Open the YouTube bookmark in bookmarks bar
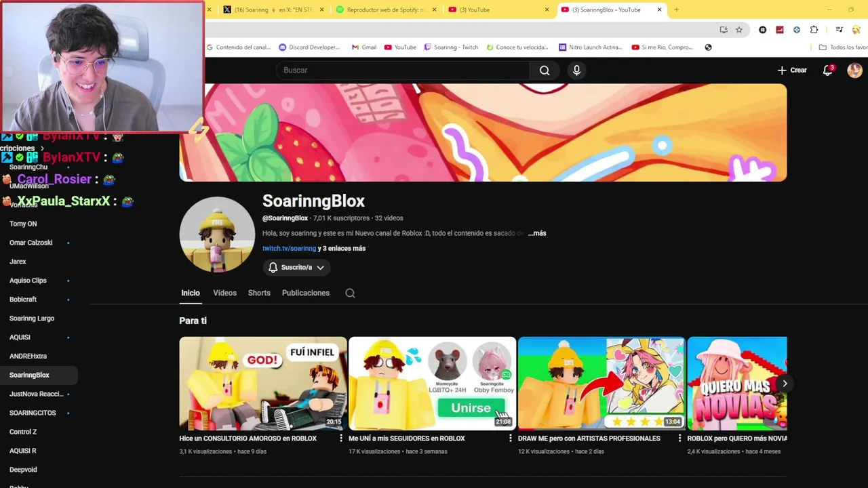This screenshot has height=488, width=868. click(400, 47)
